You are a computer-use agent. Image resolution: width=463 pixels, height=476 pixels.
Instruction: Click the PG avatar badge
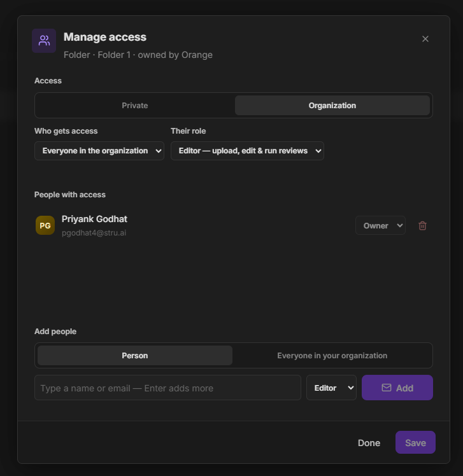click(45, 225)
